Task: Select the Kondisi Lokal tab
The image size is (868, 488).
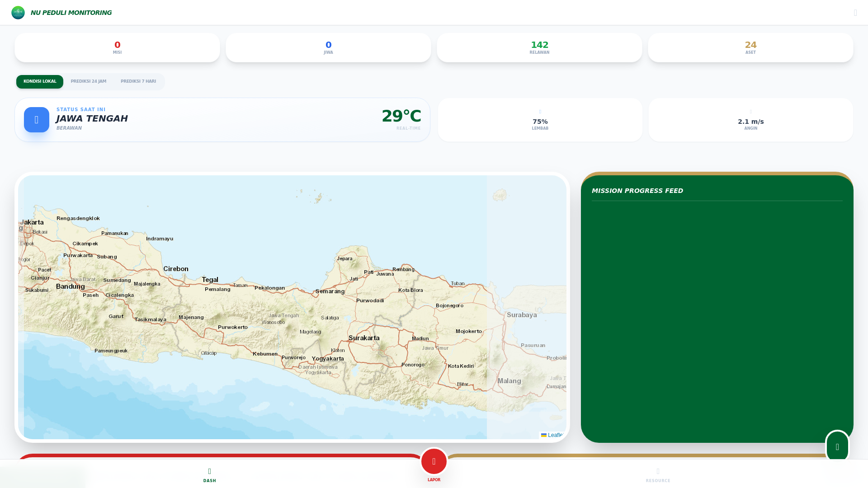Action: 40,82
